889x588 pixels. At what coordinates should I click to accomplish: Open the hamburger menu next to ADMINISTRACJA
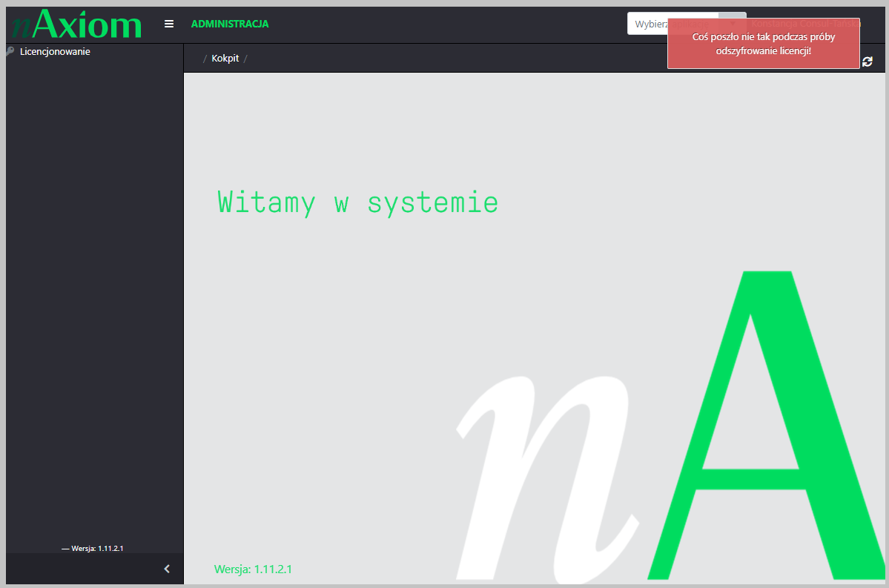click(x=169, y=24)
